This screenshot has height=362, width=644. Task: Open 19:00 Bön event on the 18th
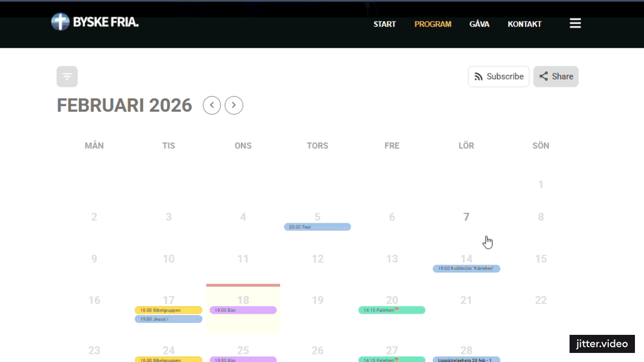click(x=243, y=310)
